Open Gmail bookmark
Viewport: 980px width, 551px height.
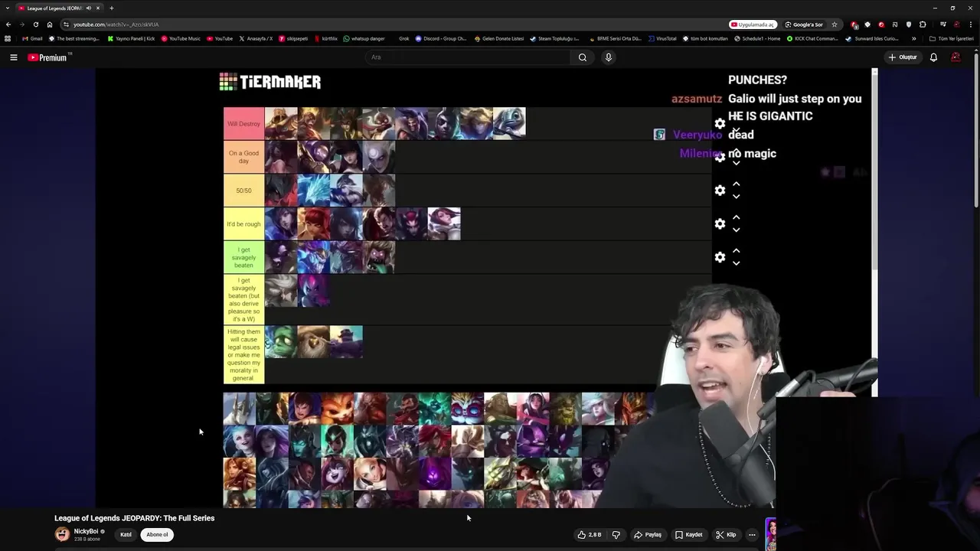pyautogui.click(x=32, y=38)
